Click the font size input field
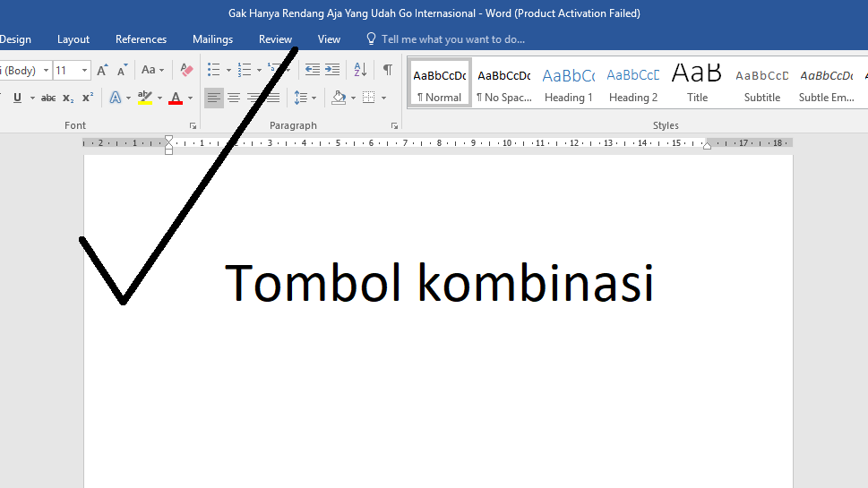The image size is (868, 488). pos(66,70)
